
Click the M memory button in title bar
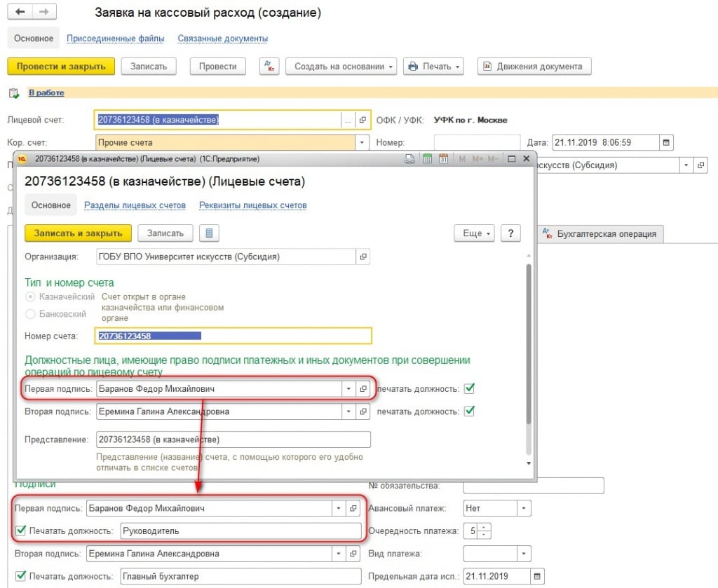click(462, 159)
